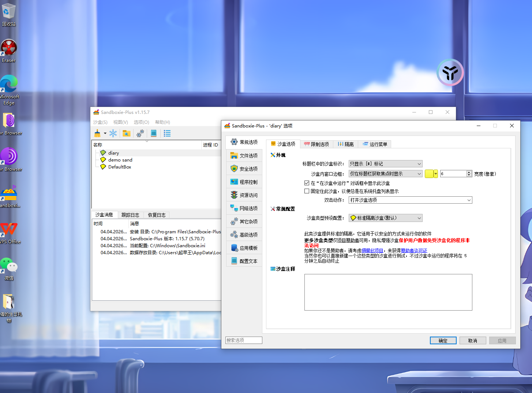Click the floating circular Y-logo desktop widget
532x393 pixels.
tap(450, 73)
